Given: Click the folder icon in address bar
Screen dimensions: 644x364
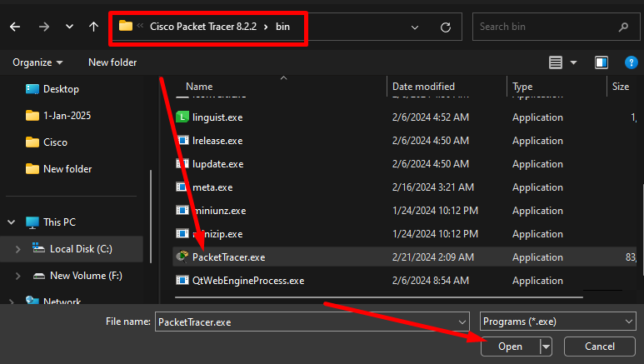Looking at the screenshot, I should coord(126,27).
